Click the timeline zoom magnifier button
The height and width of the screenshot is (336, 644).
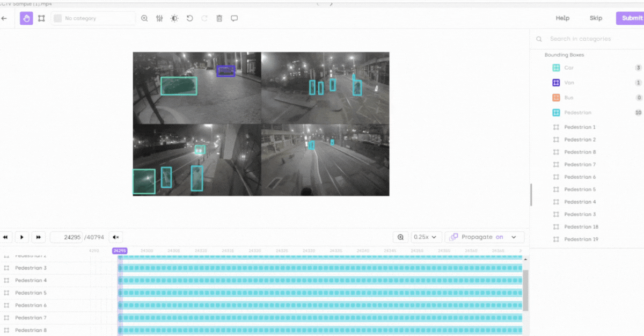coord(400,237)
